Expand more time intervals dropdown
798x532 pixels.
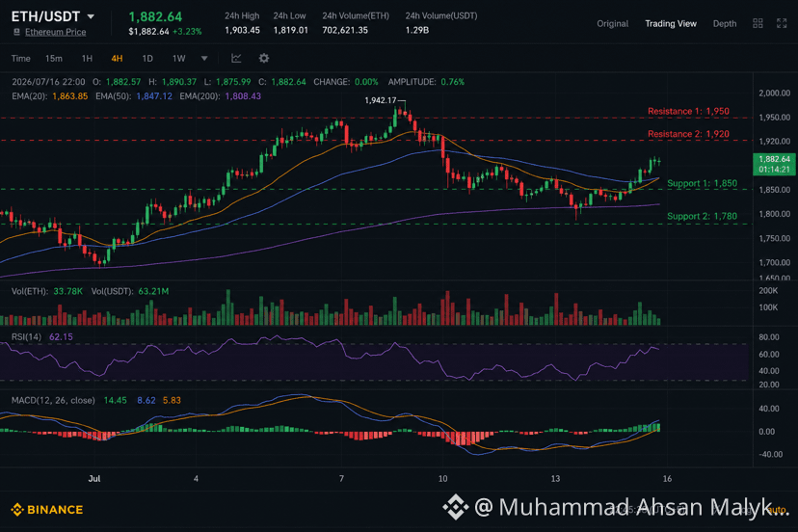[x=204, y=59]
